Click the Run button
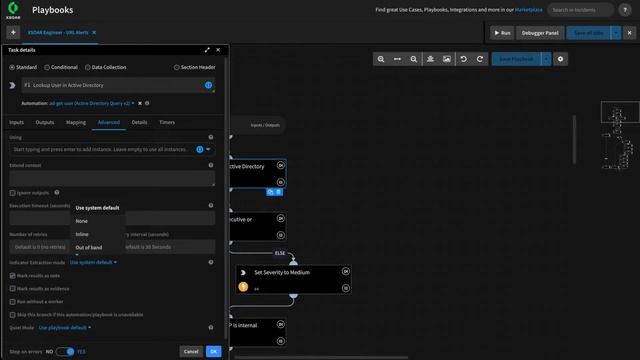 point(502,33)
